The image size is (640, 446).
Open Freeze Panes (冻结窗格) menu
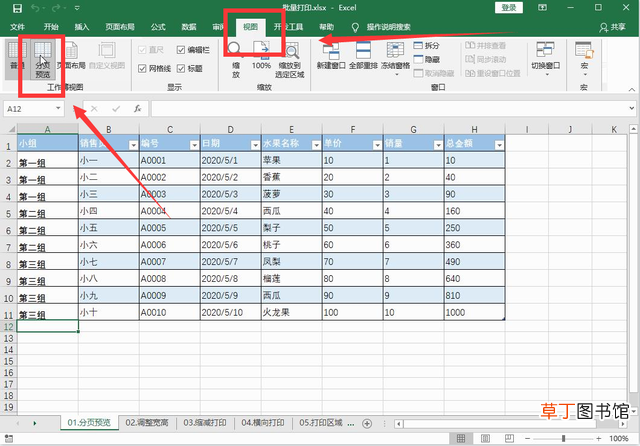click(395, 60)
